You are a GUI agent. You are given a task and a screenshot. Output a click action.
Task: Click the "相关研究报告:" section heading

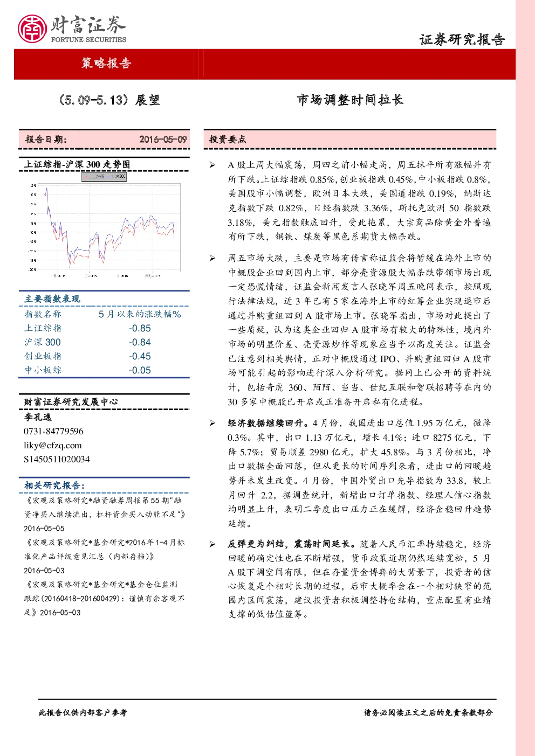tap(54, 485)
